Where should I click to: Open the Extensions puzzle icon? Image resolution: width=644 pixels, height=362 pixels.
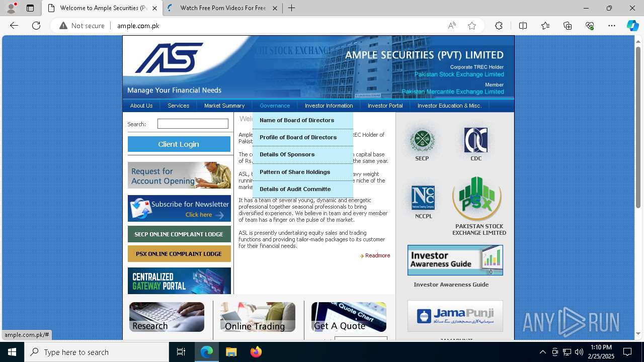pyautogui.click(x=499, y=26)
